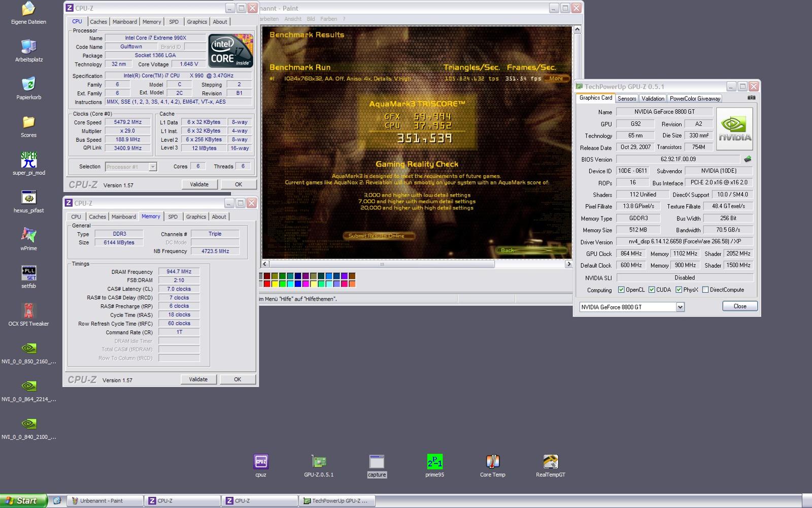
Task: Click the NVIDIA logo in GPU-Z
Action: point(734,129)
